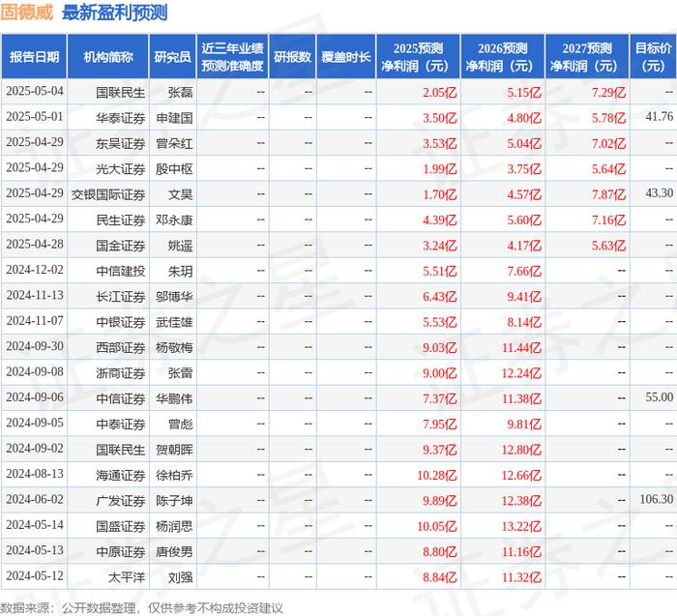The image size is (677, 616).
Task: Click institution 中银证券
Action: 121,322
